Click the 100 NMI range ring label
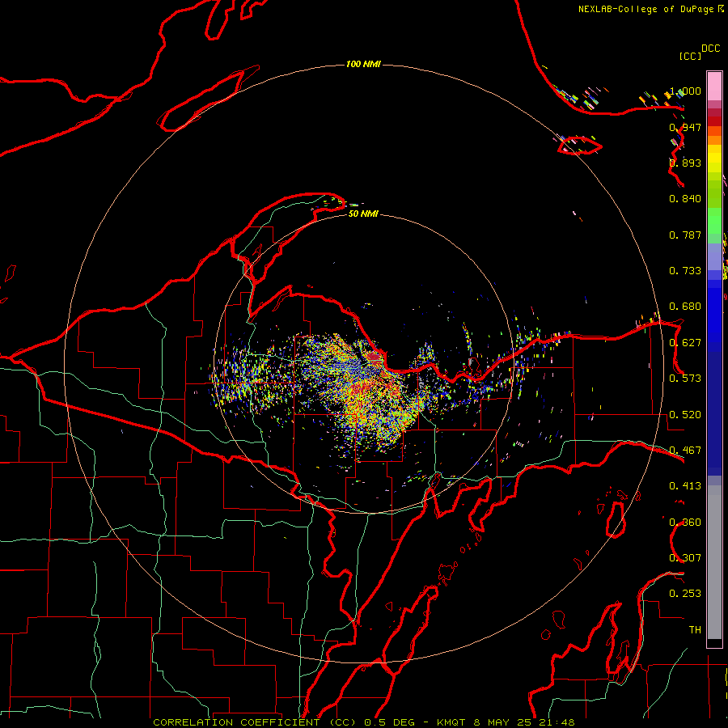Image resolution: width=728 pixels, height=728 pixels. point(363,64)
